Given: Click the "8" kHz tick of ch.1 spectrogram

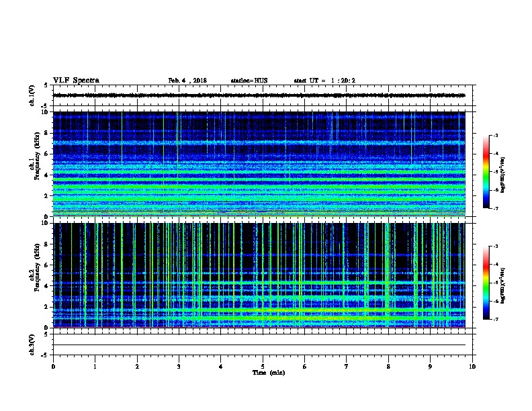Looking at the screenshot, I should point(47,133).
